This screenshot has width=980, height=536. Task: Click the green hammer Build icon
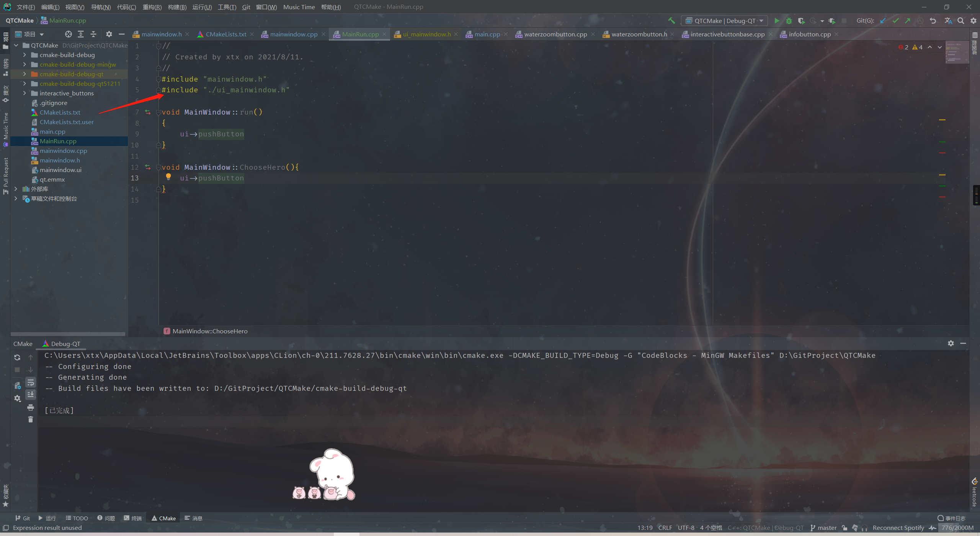click(671, 21)
